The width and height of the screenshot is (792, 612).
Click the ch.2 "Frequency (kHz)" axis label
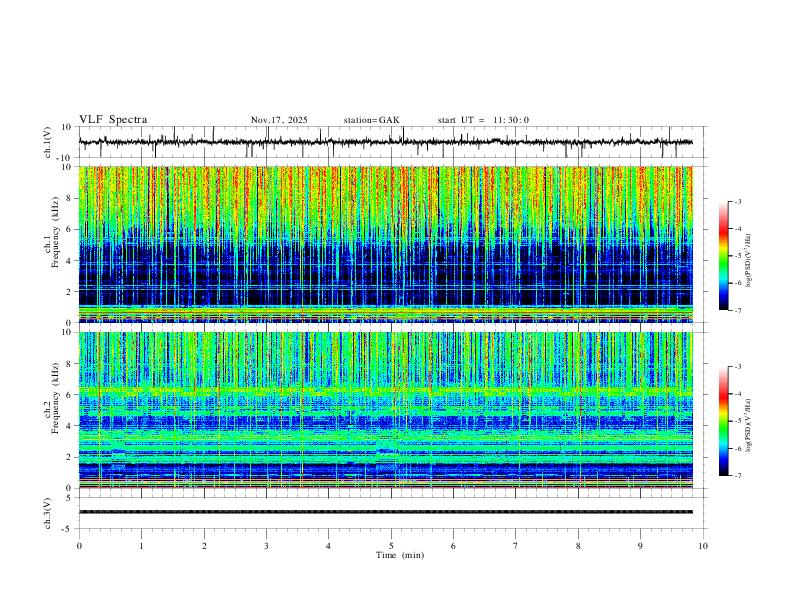tap(55, 399)
